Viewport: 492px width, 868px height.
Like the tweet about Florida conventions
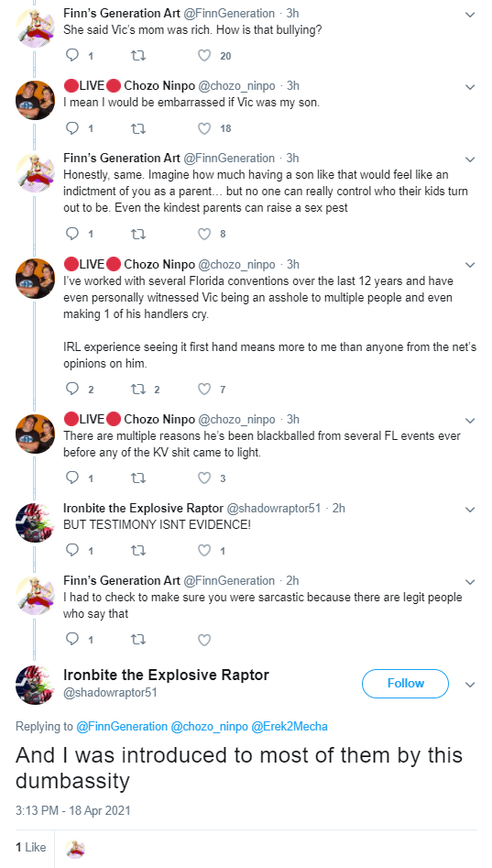204,390
